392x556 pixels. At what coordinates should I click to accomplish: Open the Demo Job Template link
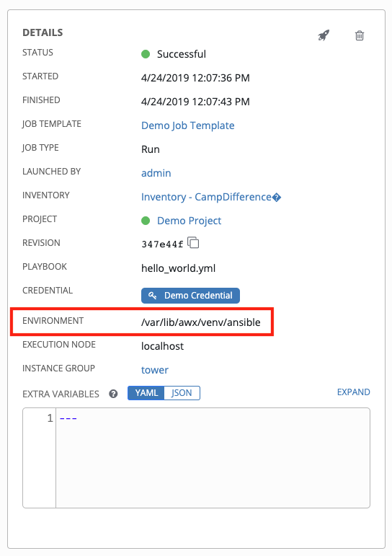click(188, 125)
